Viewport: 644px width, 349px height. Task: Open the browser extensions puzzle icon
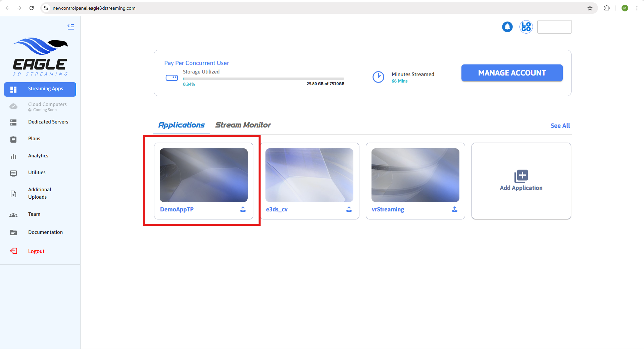tap(607, 8)
